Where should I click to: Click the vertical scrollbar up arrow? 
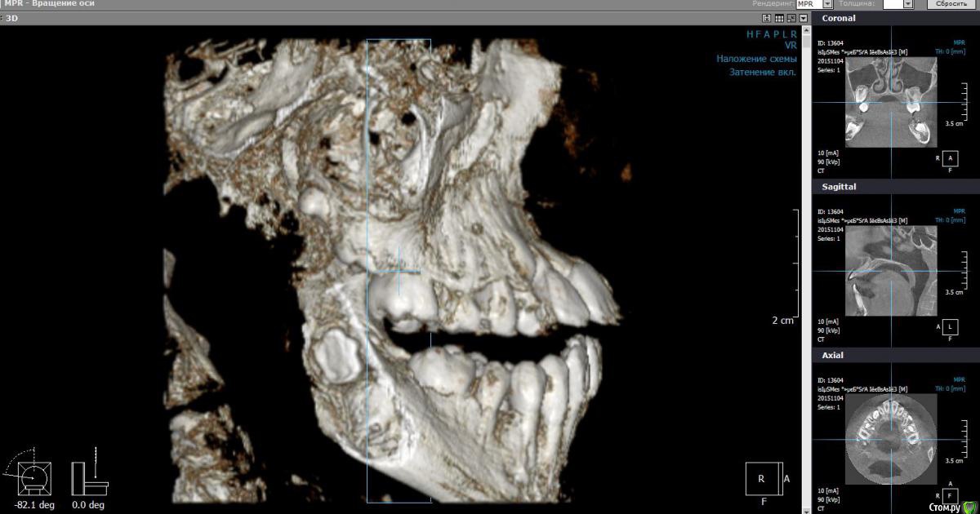[807, 29]
